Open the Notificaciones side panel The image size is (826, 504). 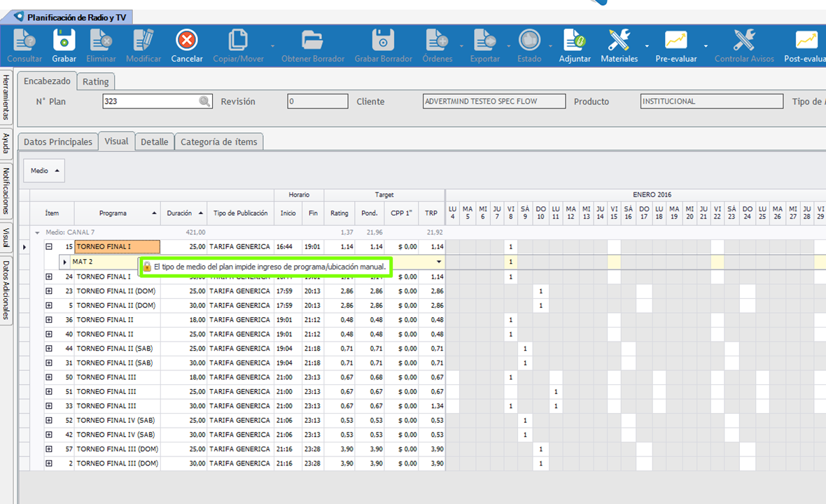(6, 190)
